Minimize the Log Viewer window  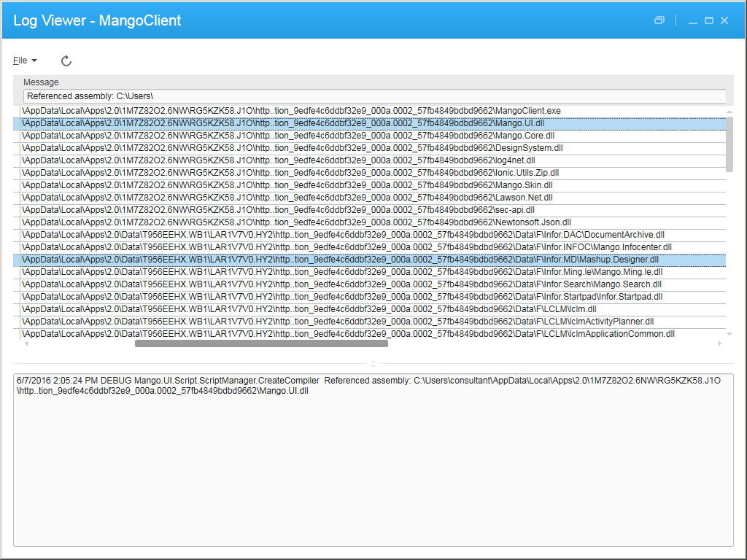click(x=693, y=20)
